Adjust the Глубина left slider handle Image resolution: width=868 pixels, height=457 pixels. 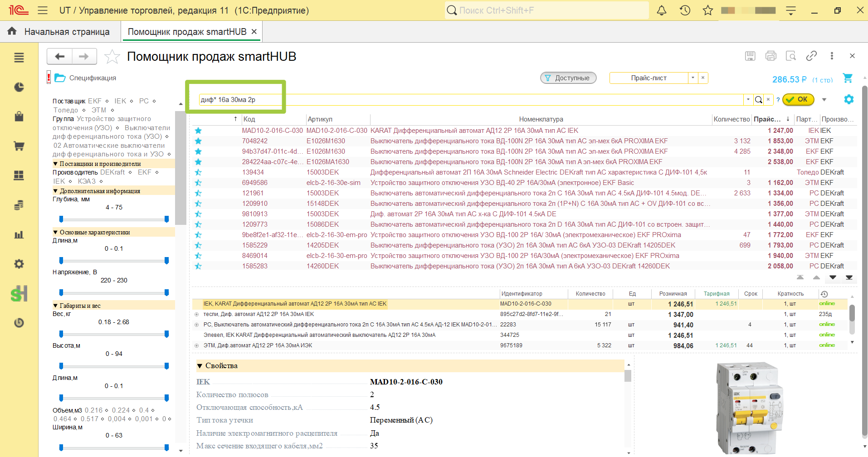pyautogui.click(x=61, y=219)
